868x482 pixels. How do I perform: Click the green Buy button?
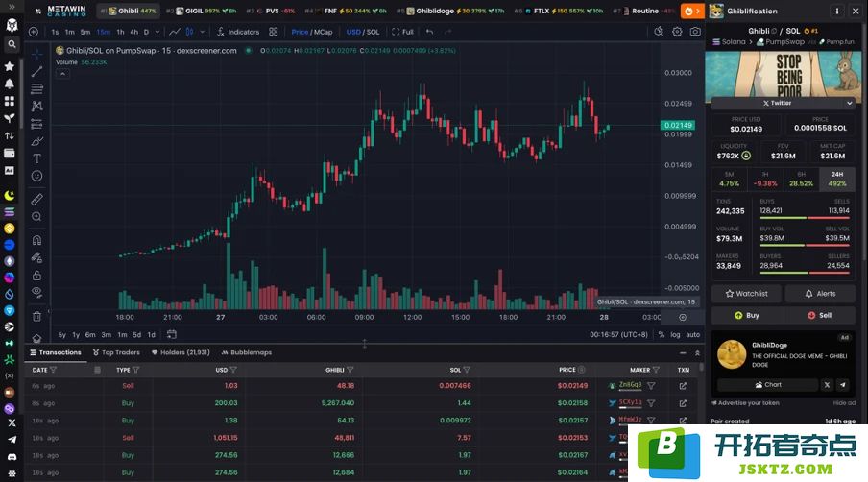747,316
